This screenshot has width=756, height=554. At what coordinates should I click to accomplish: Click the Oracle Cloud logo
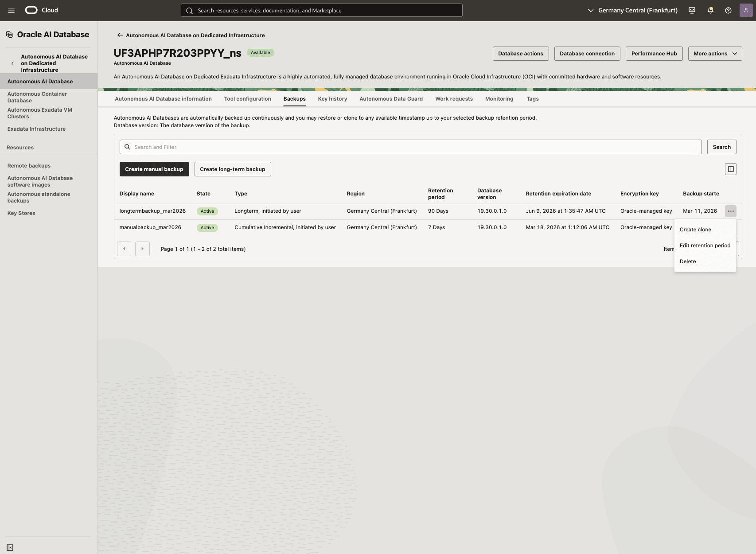pyautogui.click(x=42, y=10)
